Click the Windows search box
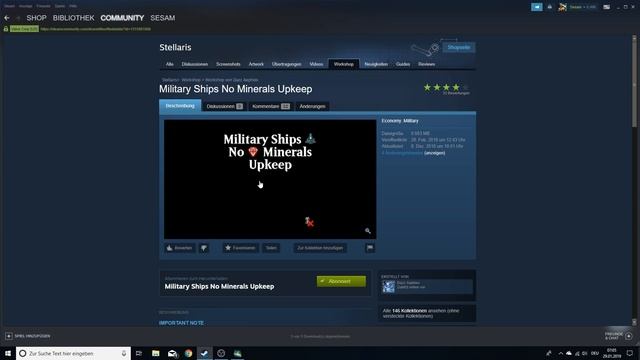 (73, 353)
